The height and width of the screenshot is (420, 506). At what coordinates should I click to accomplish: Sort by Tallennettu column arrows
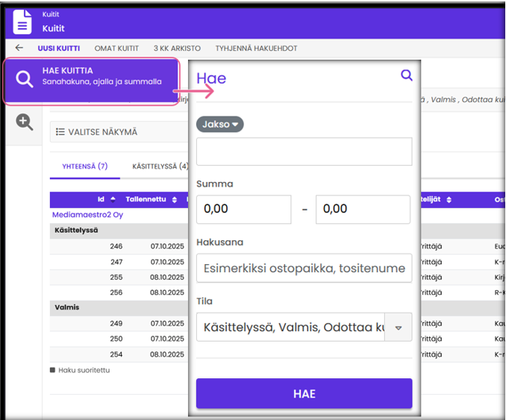(175, 200)
